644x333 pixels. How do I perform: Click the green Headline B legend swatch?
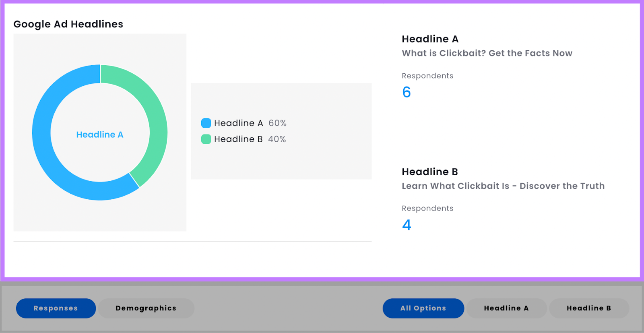(x=206, y=139)
